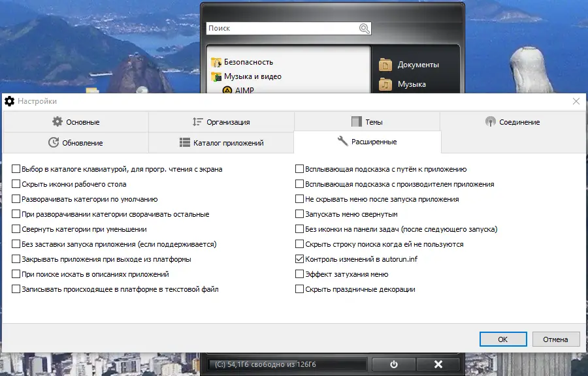Click the drive C free space status text
Screen dimensions: 588x376
point(265,364)
